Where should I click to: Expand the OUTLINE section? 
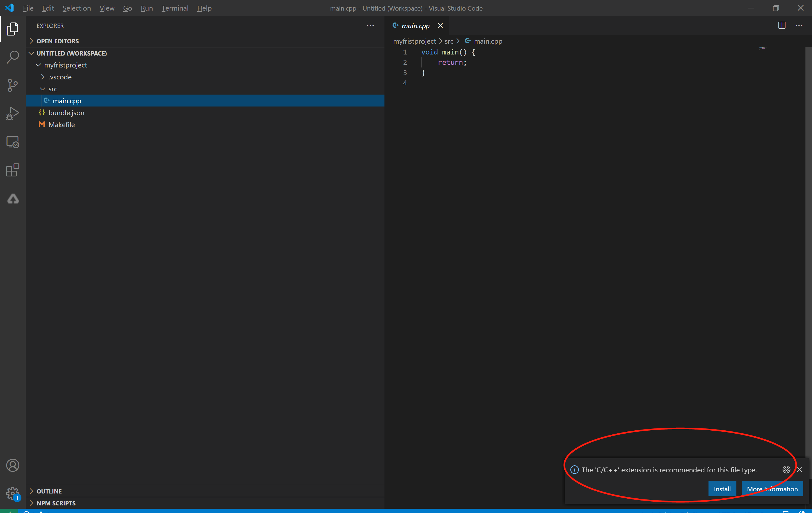coord(49,491)
